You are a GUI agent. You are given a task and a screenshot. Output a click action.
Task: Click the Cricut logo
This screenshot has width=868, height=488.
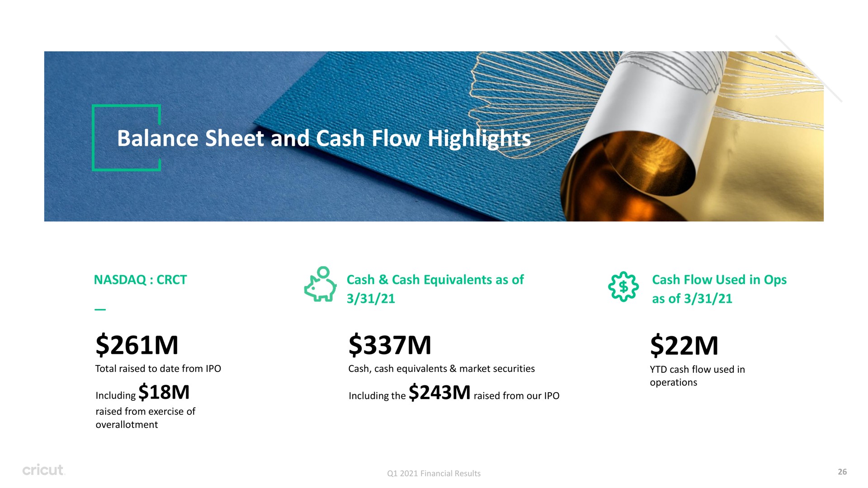43,470
